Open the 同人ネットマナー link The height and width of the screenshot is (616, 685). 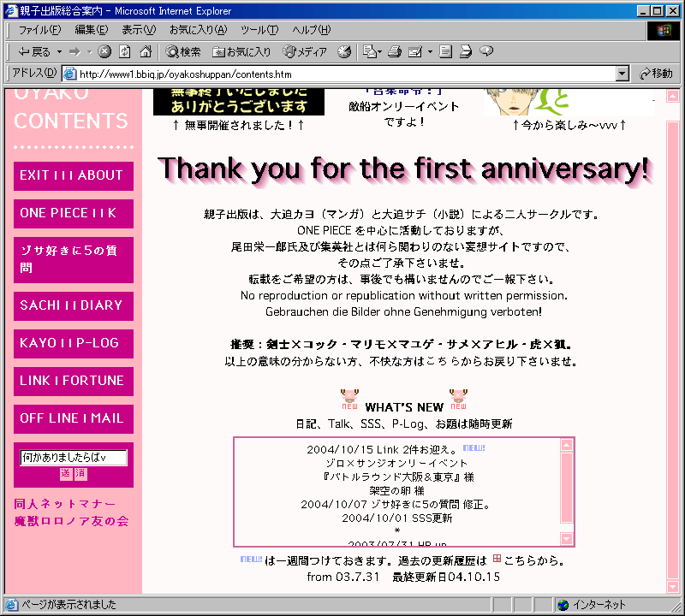[x=65, y=504]
